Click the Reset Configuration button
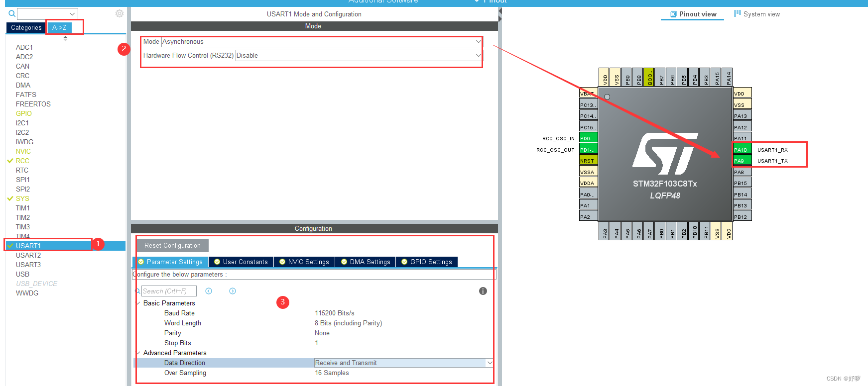The width and height of the screenshot is (868, 386). click(172, 245)
